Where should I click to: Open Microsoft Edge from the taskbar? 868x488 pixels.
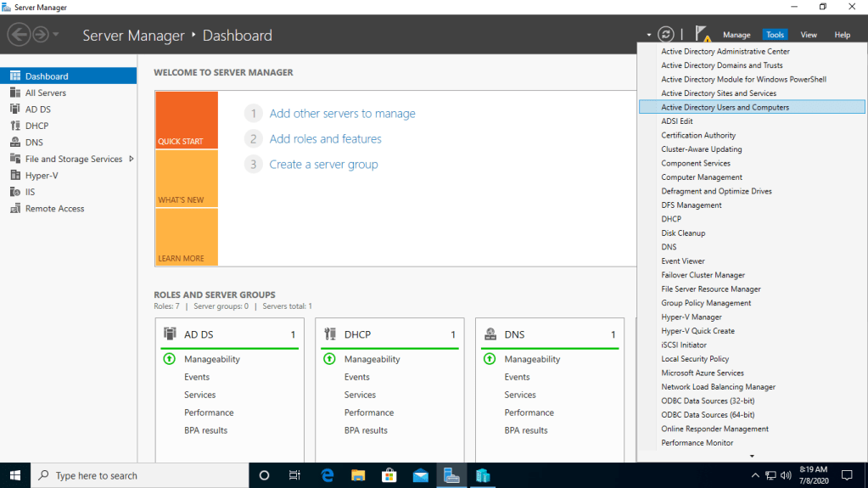coord(328,475)
